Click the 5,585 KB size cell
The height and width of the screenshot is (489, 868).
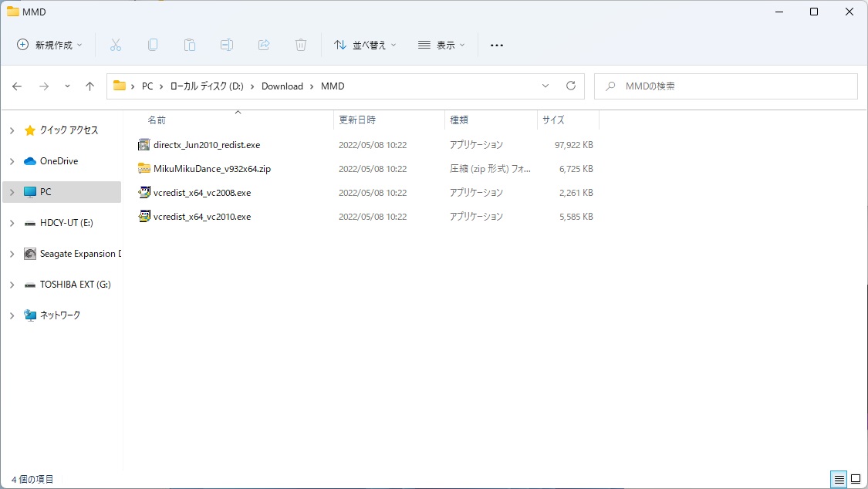pyautogui.click(x=576, y=216)
